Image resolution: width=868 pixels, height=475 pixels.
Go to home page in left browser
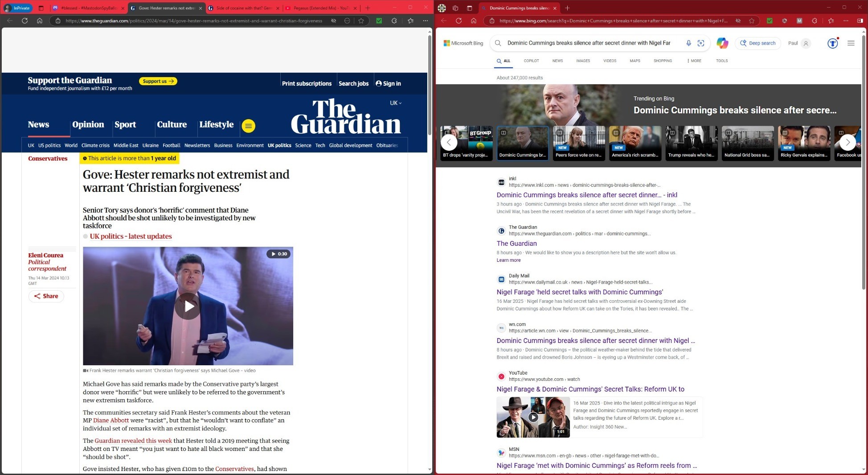[40, 21]
